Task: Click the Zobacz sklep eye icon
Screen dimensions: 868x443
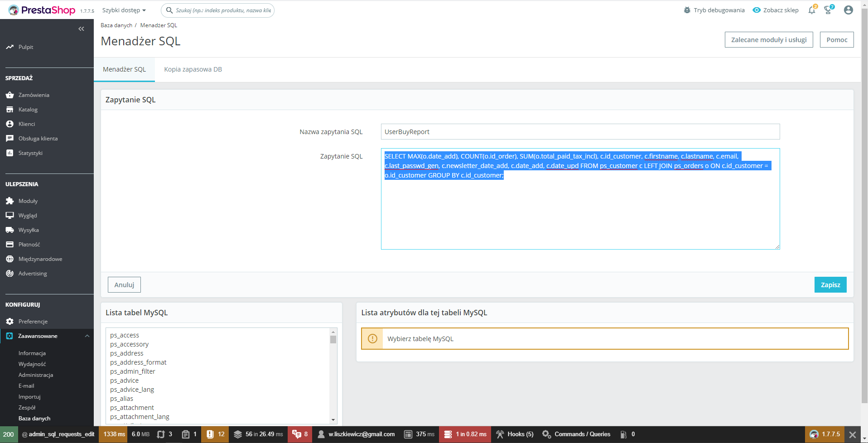Action: [x=757, y=10]
